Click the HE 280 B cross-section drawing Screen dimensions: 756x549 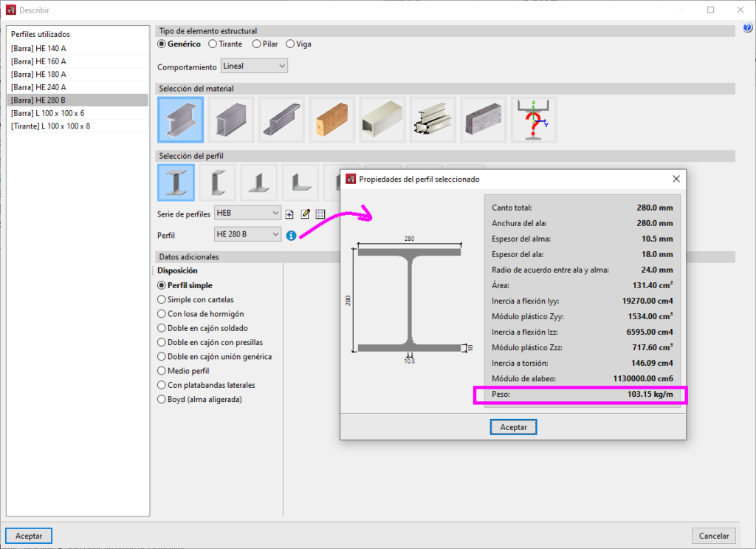[x=410, y=300]
